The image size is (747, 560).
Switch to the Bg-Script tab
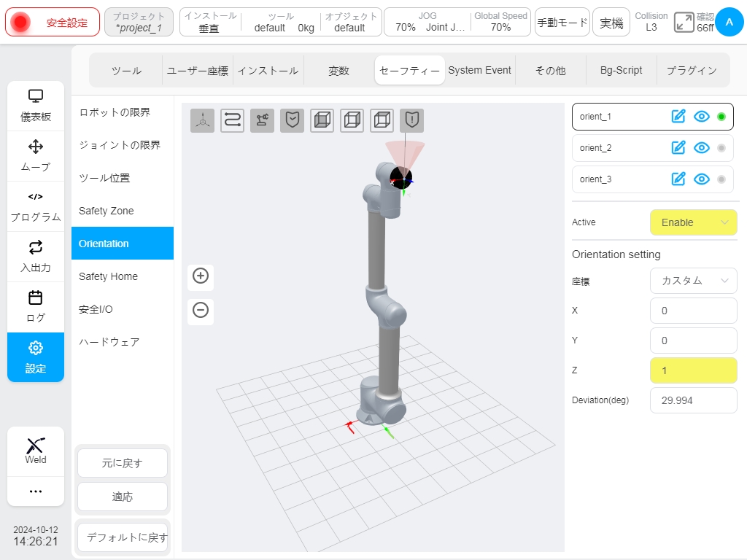pos(622,71)
